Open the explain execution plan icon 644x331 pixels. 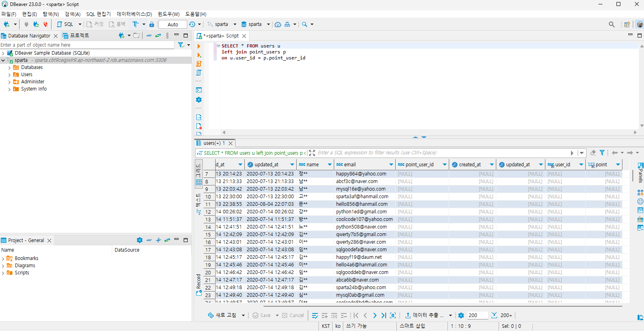tap(199, 73)
